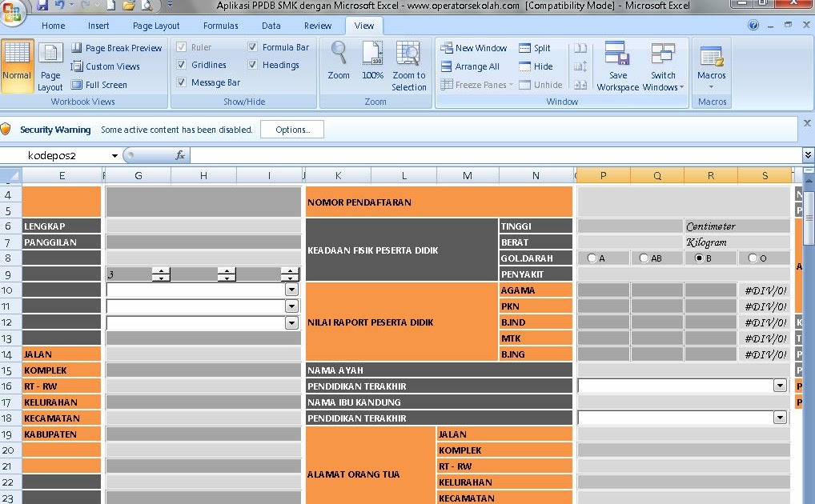Switch to Page Layout view
Screen dimensions: 815x504
[x=50, y=66]
